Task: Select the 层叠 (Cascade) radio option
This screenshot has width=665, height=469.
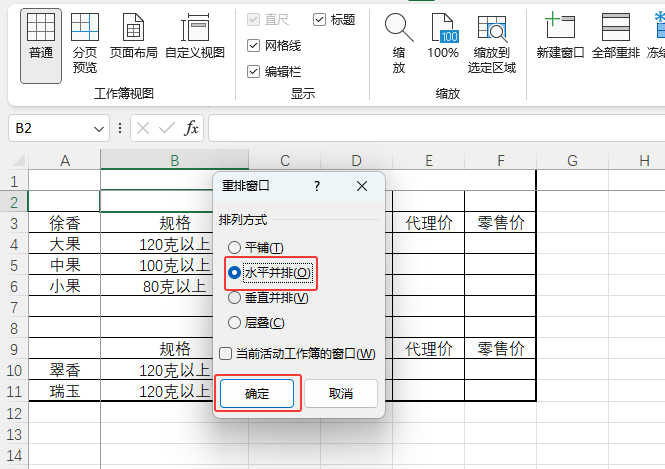Action: (x=234, y=323)
